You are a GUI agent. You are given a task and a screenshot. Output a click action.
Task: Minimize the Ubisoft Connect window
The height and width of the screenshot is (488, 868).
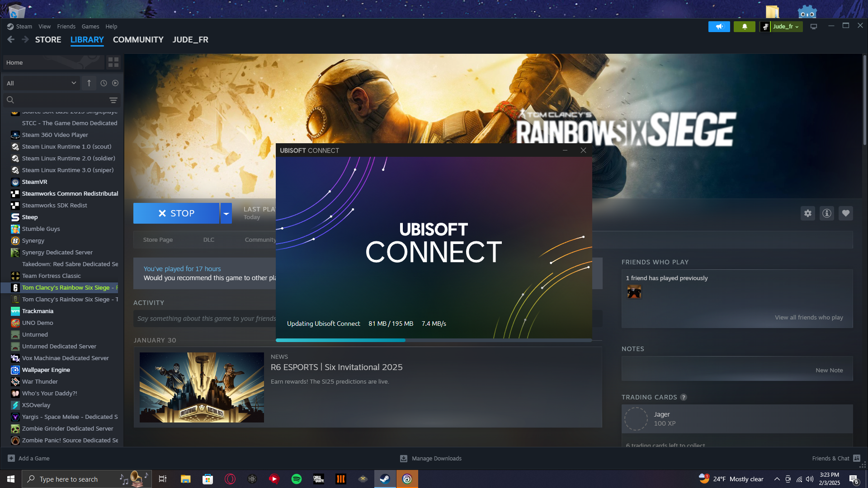click(565, 150)
